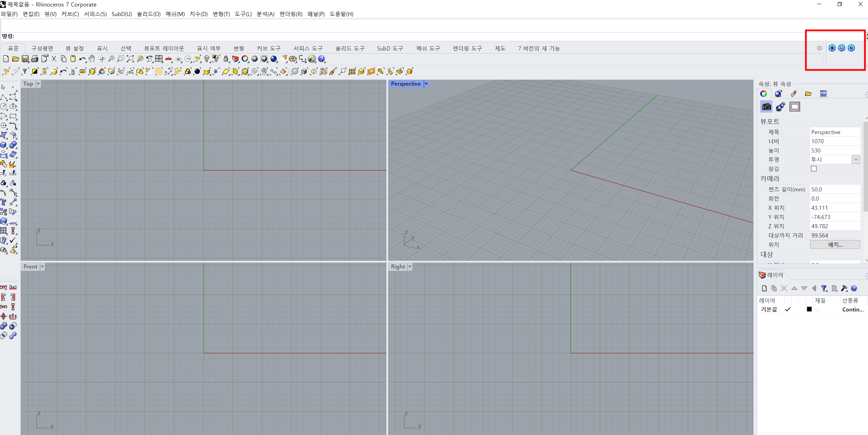Image resolution: width=868 pixels, height=435 pixels.
Task: Click the Front viewport label
Action: [x=30, y=267]
